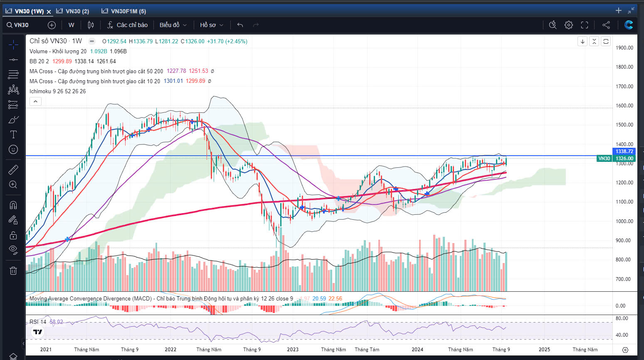The height and width of the screenshot is (360, 644).
Task: Select the crosshair cursor tool
Action: (x=13, y=45)
